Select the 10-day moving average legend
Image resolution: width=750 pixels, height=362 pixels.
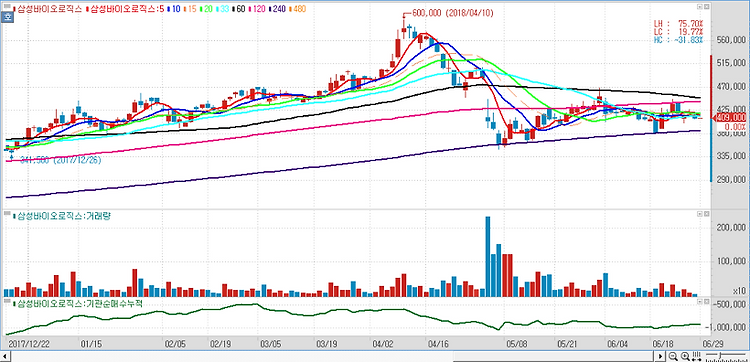[175, 9]
